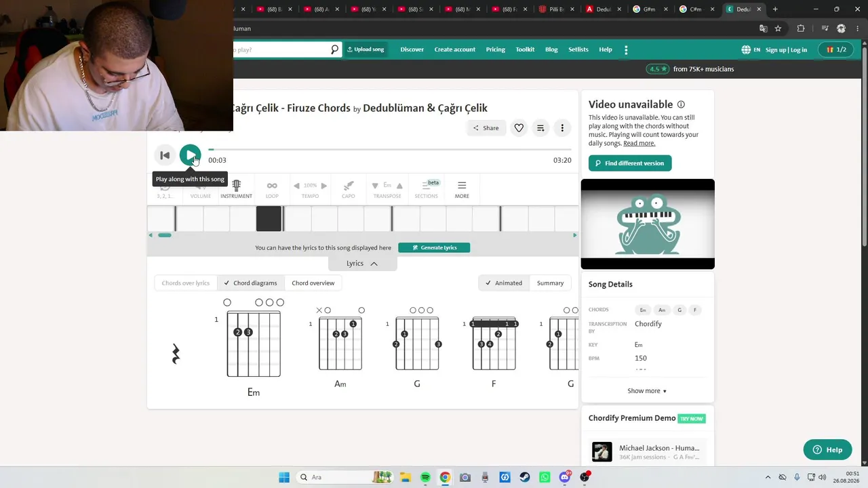This screenshot has width=868, height=488.
Task: Enable the Animated diagram mode
Action: click(x=504, y=283)
